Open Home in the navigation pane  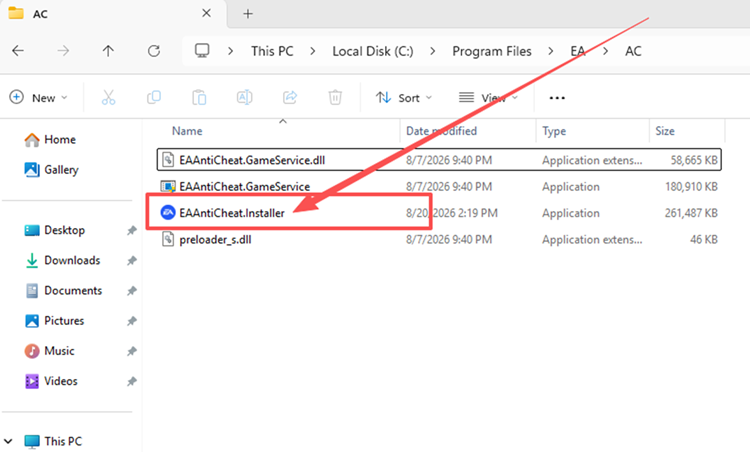50,140
